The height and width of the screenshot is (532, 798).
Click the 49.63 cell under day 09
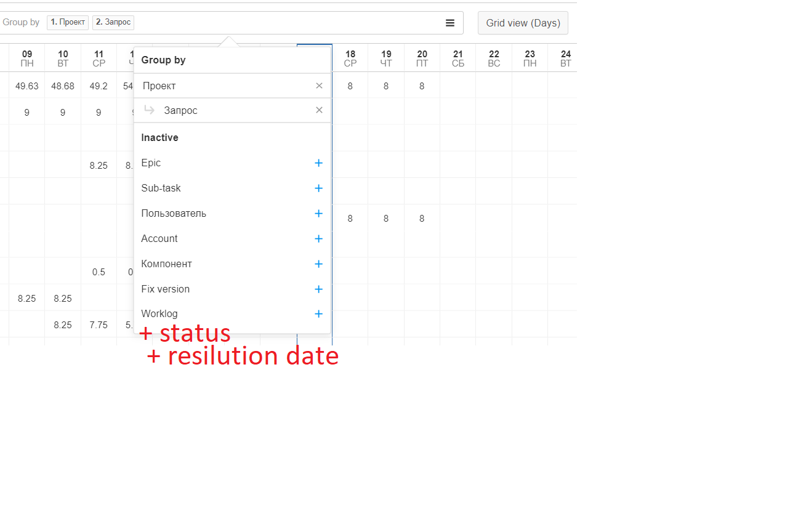[x=27, y=86]
